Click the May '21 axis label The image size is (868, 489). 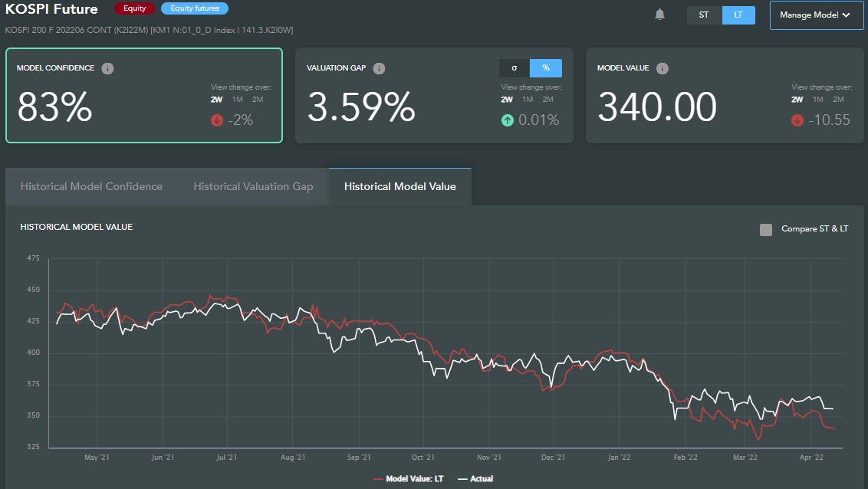(x=97, y=458)
